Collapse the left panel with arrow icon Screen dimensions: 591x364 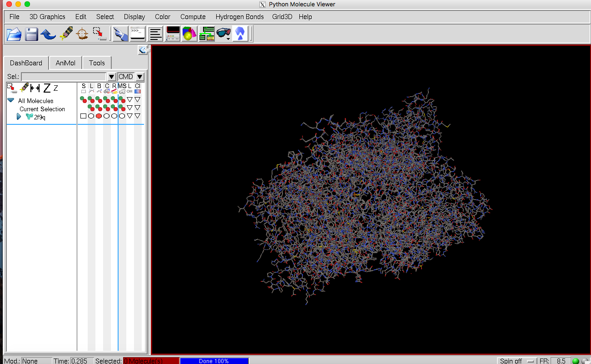(x=143, y=50)
